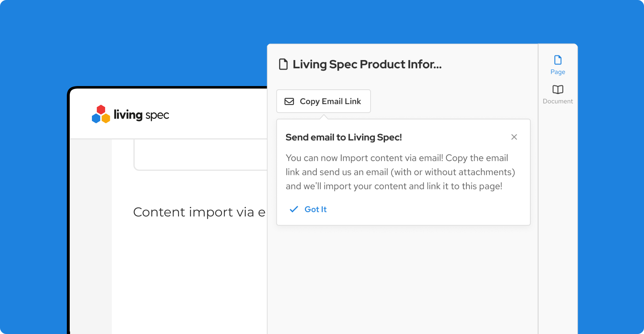Confirm the tip by clicking Got It
The height and width of the screenshot is (334, 644).
point(315,209)
